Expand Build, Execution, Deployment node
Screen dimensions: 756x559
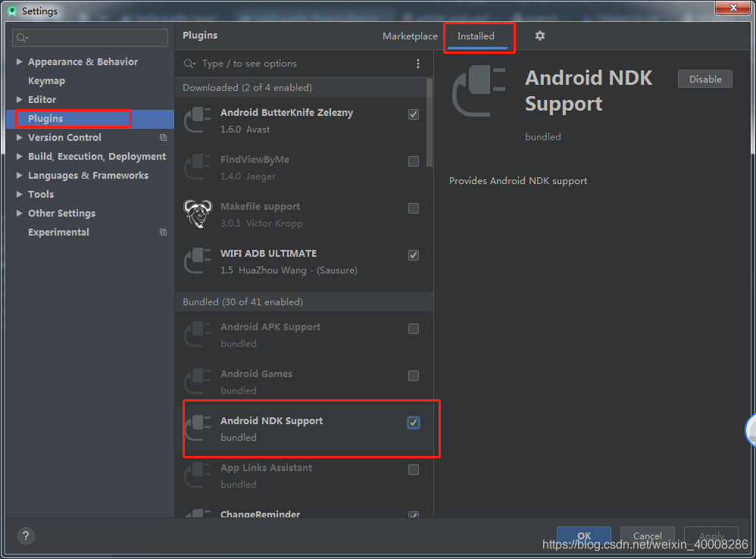click(x=19, y=156)
